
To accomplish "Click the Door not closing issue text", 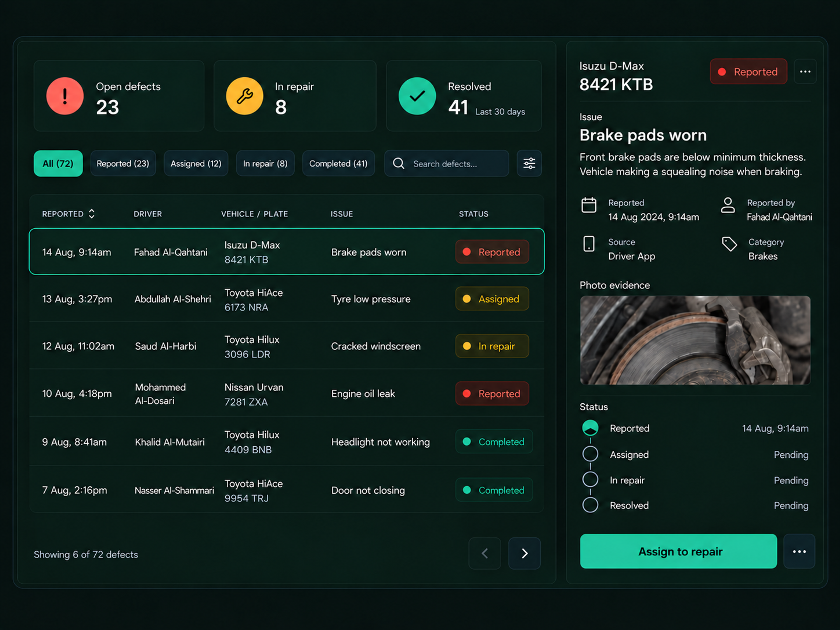I will (x=368, y=490).
